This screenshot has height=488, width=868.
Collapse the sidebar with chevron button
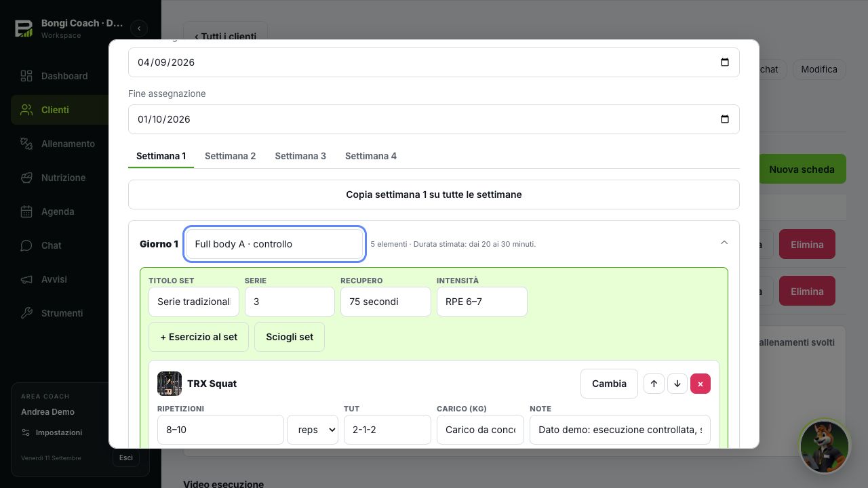138,28
